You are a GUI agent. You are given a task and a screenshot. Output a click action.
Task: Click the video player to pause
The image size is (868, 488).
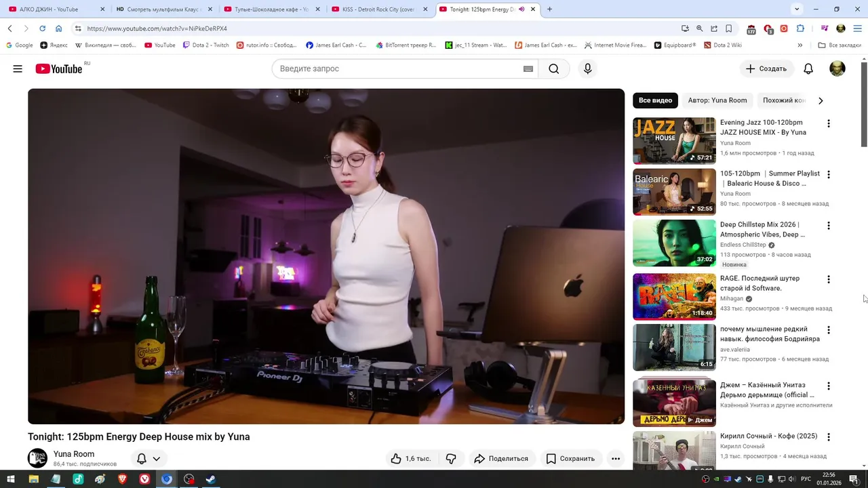pyautogui.click(x=326, y=256)
